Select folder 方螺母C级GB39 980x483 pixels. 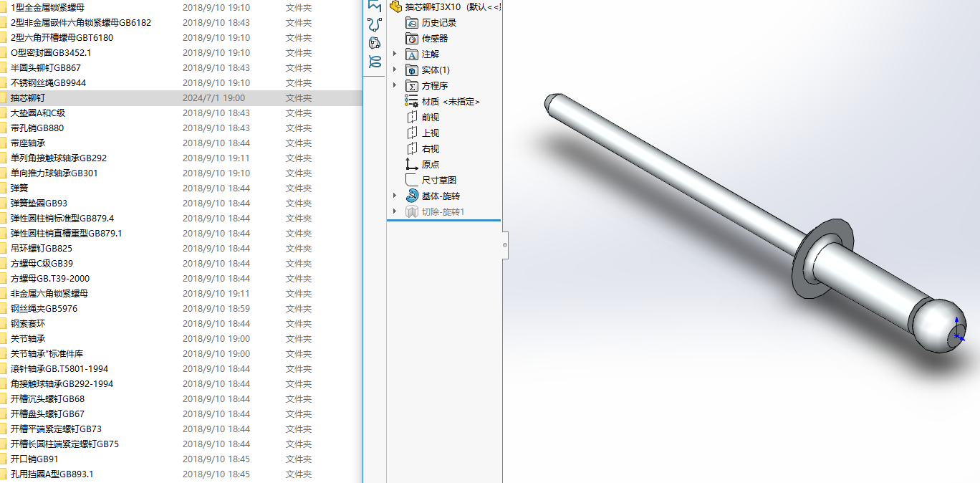point(42,264)
